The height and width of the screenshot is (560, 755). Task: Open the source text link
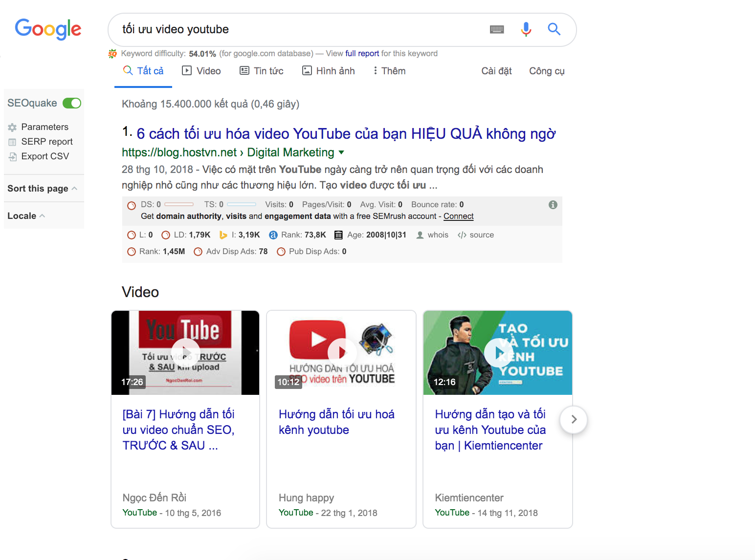tap(482, 235)
